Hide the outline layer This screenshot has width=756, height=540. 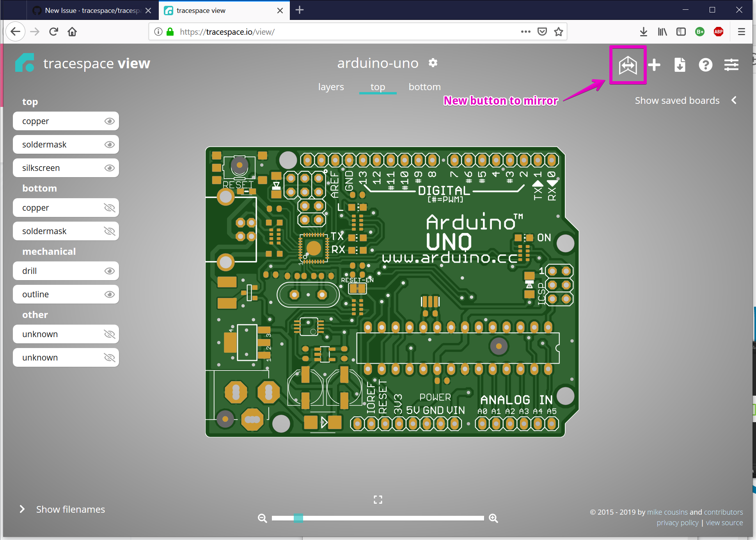[x=110, y=294]
